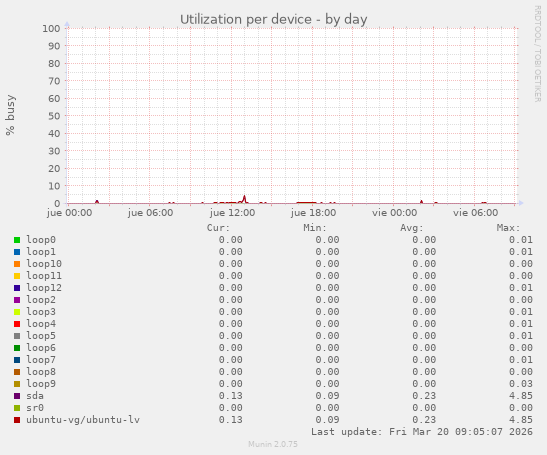Select the loop0 legend label
Image resolution: width=547 pixels, height=455 pixels.
(41, 240)
